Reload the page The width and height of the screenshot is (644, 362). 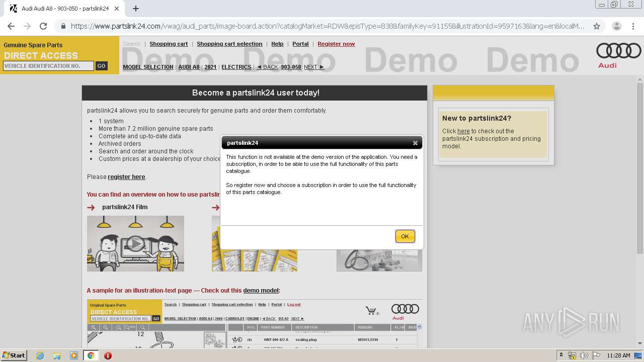point(43,26)
